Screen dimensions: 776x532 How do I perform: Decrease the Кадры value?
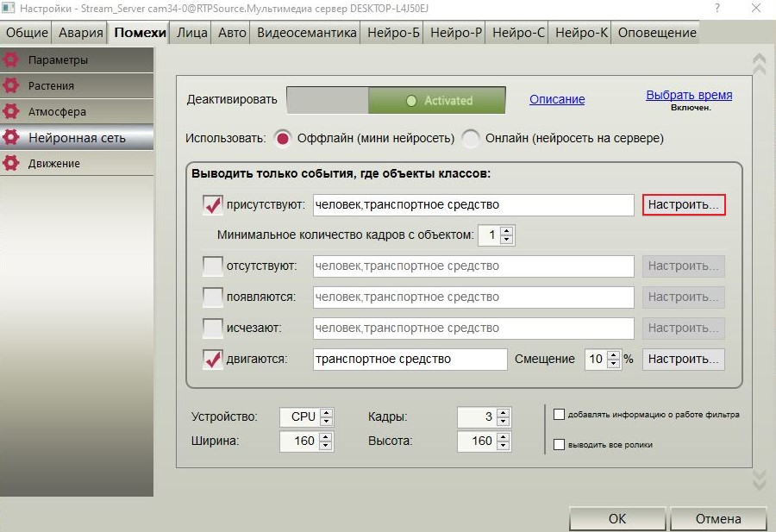click(503, 422)
